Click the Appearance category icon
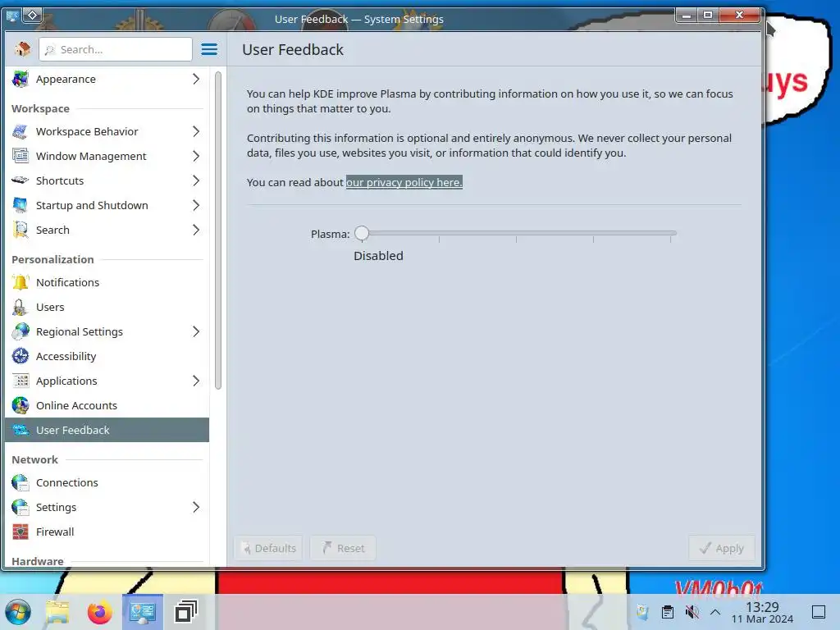The height and width of the screenshot is (630, 840). point(21,80)
